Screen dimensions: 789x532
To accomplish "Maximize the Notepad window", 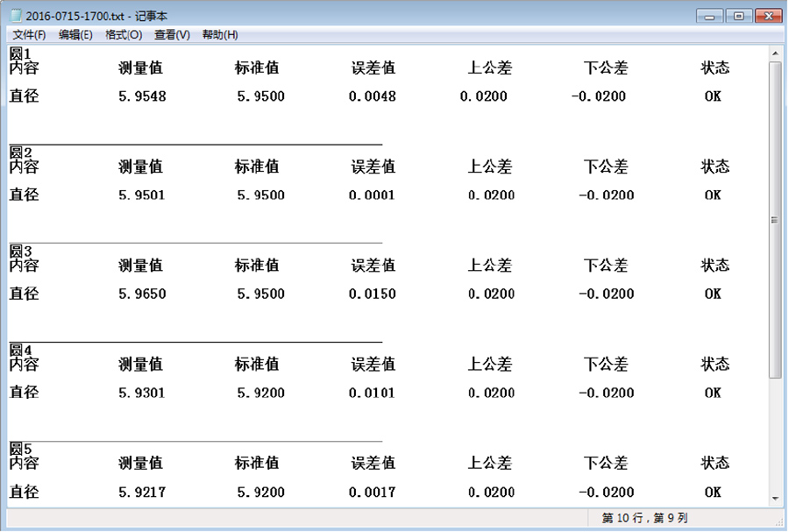I will tap(739, 16).
